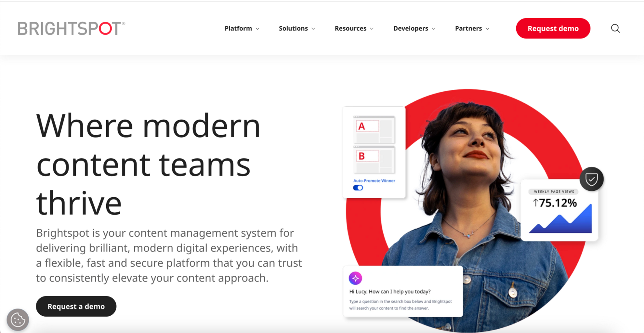
Task: Click the Auto-Promote Winner label
Action: pyautogui.click(x=374, y=181)
